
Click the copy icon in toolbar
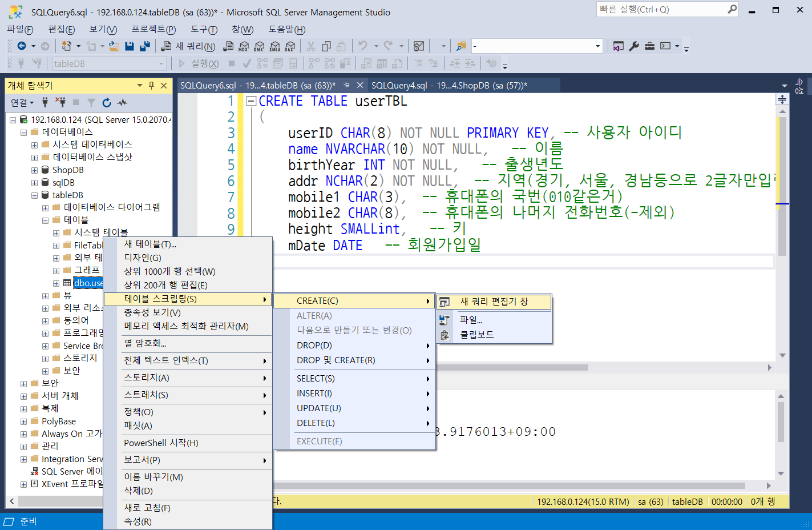tap(326, 46)
